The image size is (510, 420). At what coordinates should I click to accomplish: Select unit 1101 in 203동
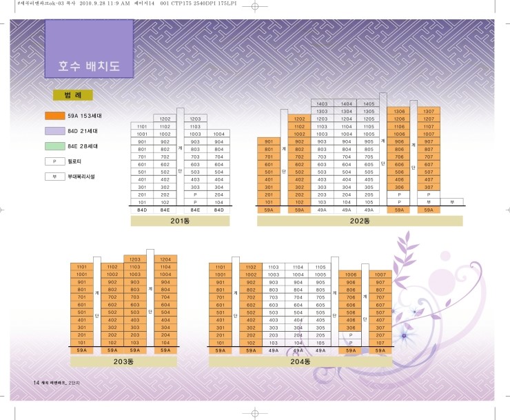point(81,267)
